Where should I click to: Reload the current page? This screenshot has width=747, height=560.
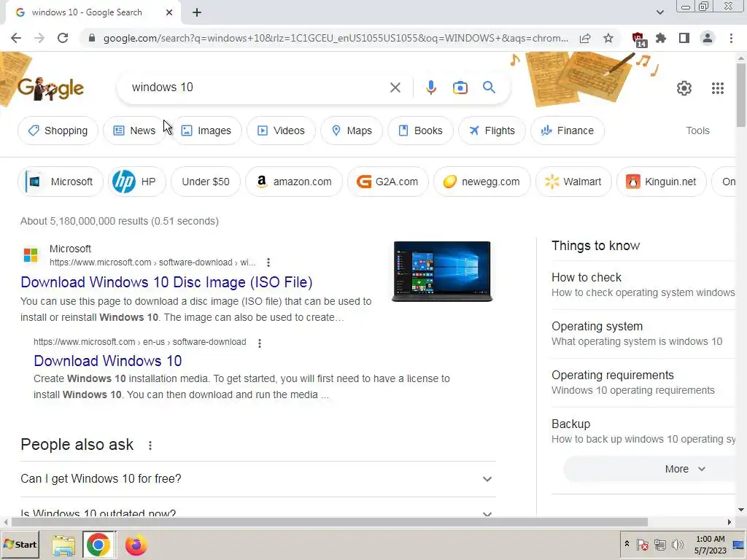pyautogui.click(x=63, y=38)
